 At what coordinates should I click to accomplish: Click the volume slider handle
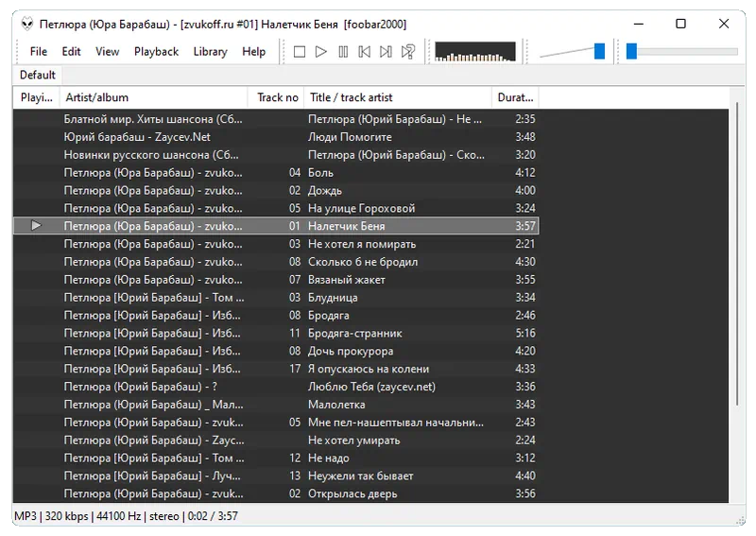[x=599, y=52]
